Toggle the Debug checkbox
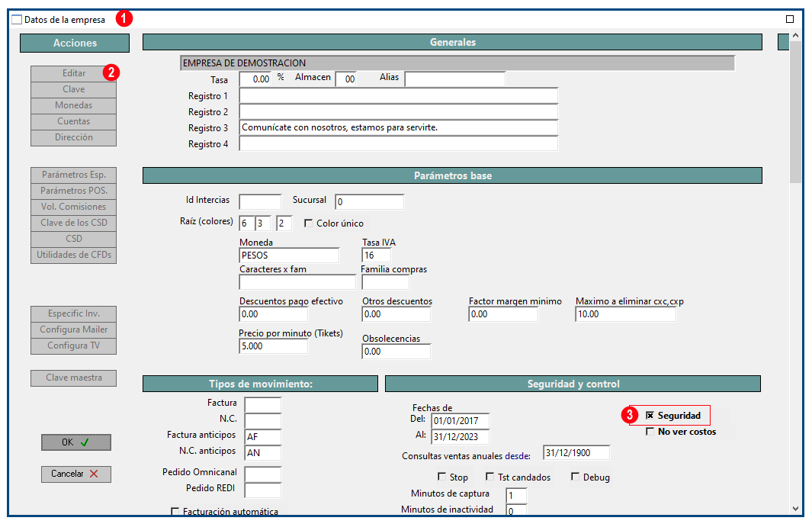812x524 pixels. click(575, 476)
